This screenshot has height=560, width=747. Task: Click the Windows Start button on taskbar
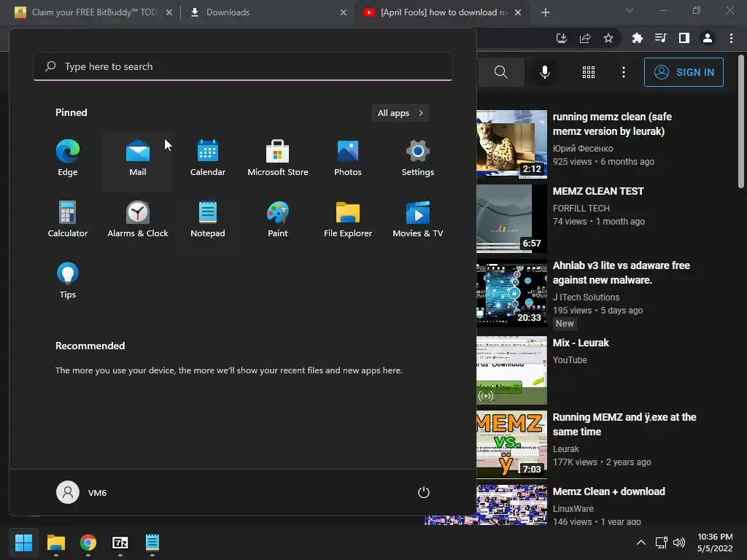[x=23, y=542]
